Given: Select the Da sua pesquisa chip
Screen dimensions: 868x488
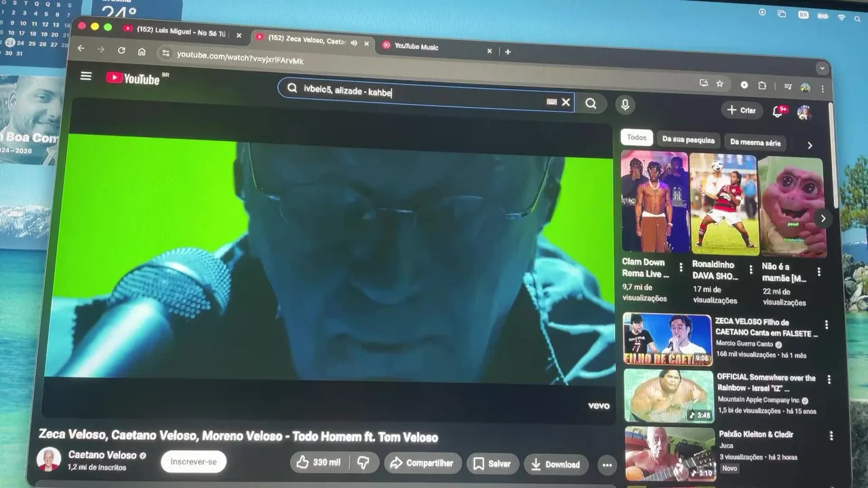Looking at the screenshot, I should tap(688, 140).
